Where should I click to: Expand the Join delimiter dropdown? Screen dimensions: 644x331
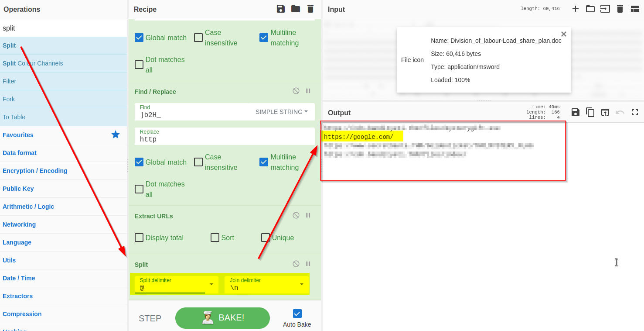click(x=301, y=284)
